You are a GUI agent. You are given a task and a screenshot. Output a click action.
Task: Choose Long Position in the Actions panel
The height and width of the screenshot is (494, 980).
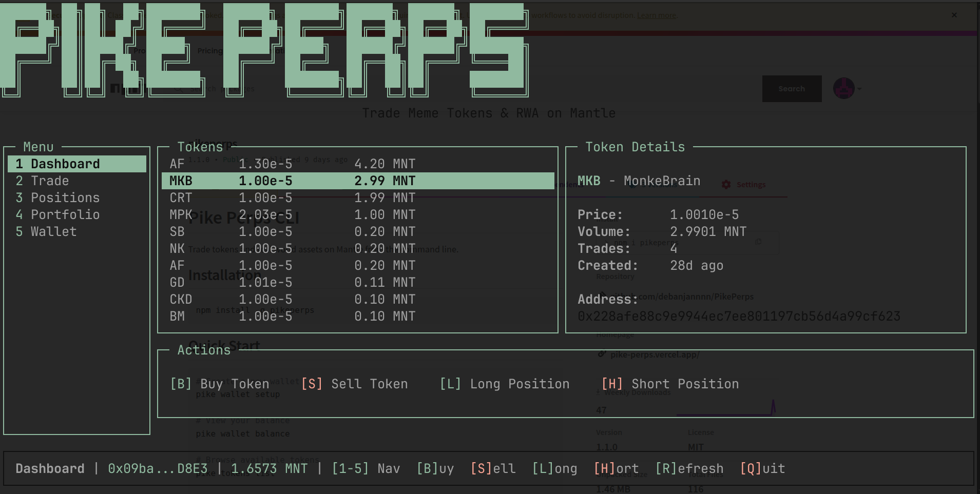point(505,384)
